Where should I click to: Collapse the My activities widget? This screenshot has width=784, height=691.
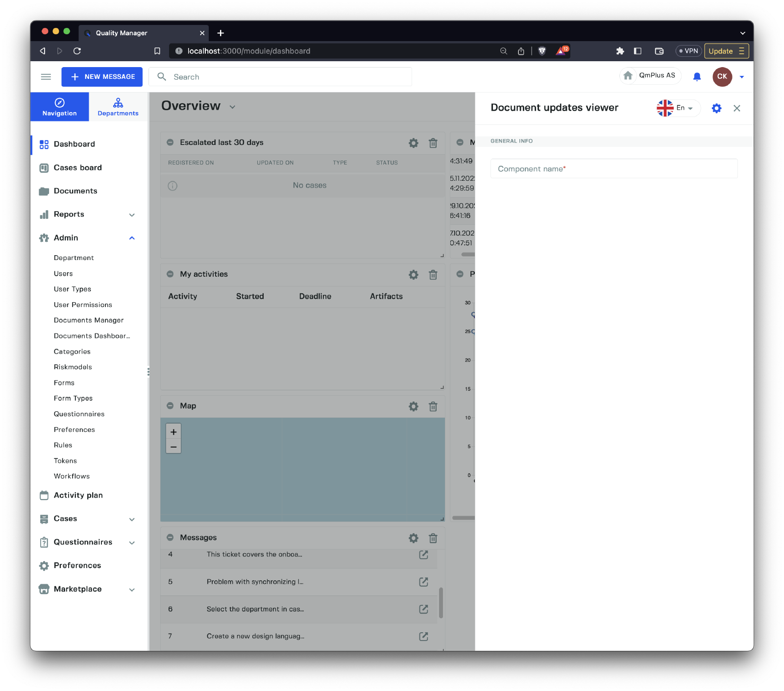(170, 274)
